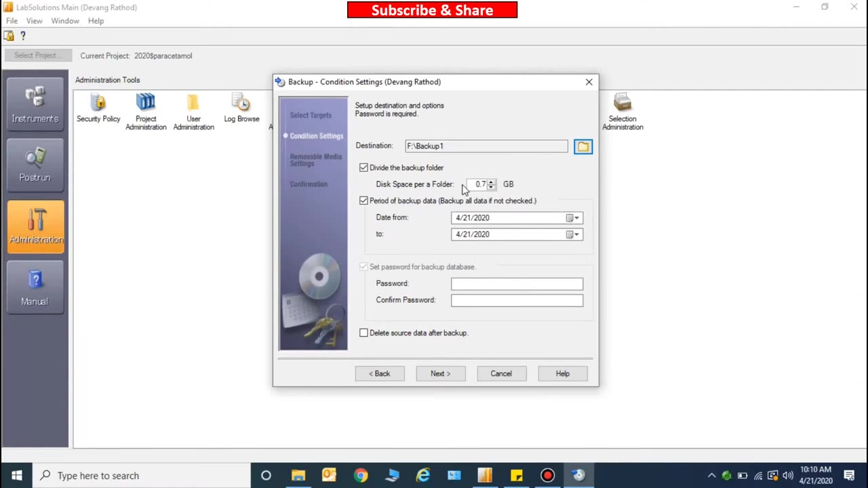Screen dimensions: 868x488
Task: Open File Explorer from taskbar
Action: pos(298,475)
